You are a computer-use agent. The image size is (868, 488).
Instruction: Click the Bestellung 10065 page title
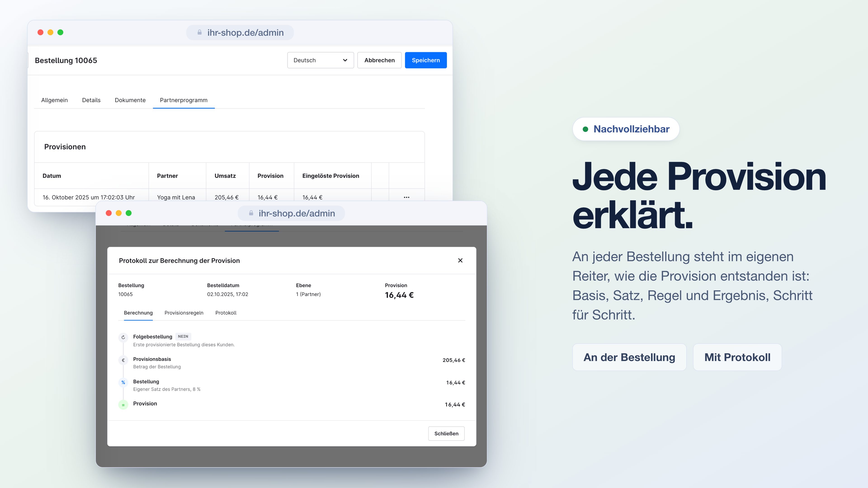tap(66, 60)
